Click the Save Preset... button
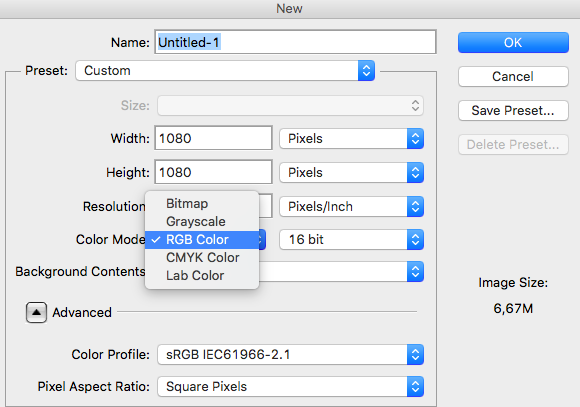 (513, 111)
